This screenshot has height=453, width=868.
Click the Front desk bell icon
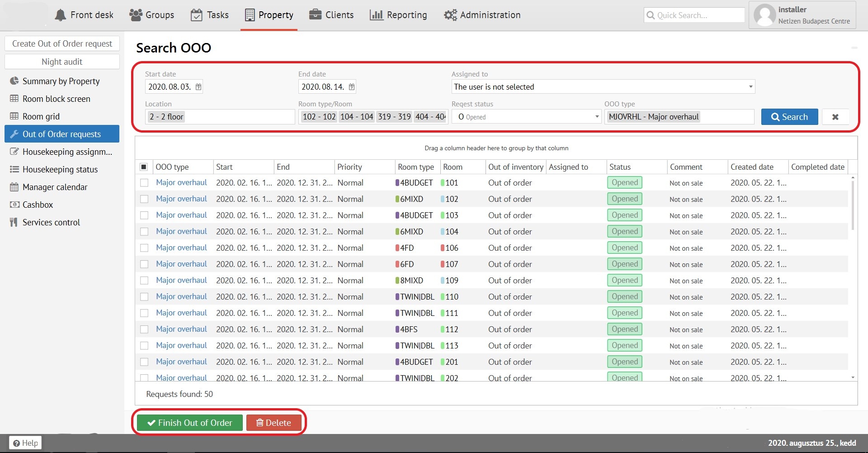click(x=60, y=15)
